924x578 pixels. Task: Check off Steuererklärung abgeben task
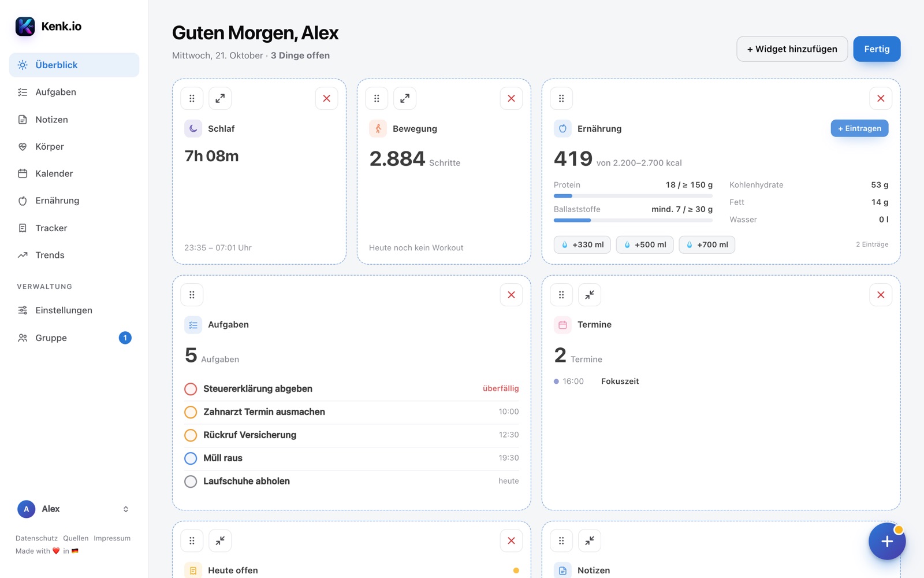click(x=191, y=389)
